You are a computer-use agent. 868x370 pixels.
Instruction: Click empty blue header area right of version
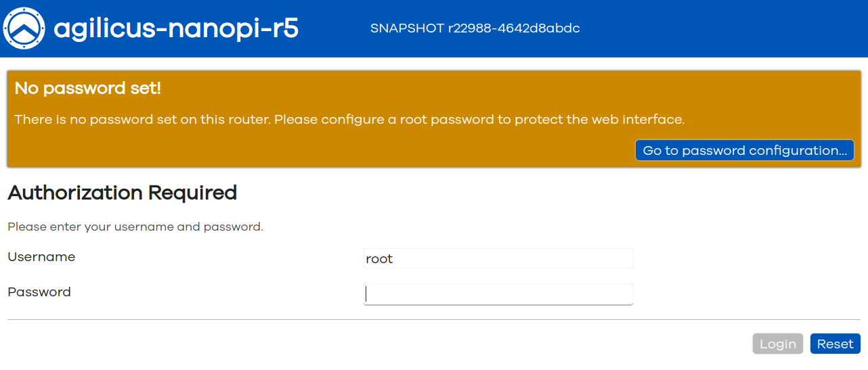tap(724, 28)
